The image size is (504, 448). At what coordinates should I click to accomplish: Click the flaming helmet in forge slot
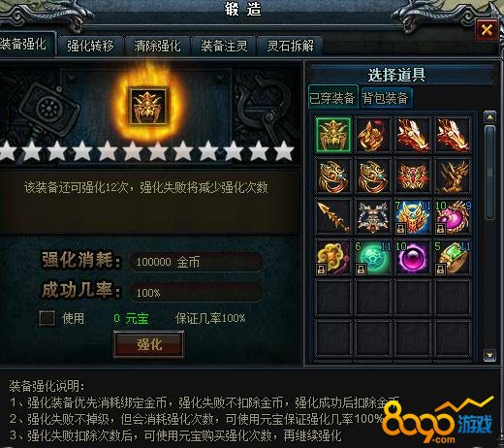coord(148,106)
